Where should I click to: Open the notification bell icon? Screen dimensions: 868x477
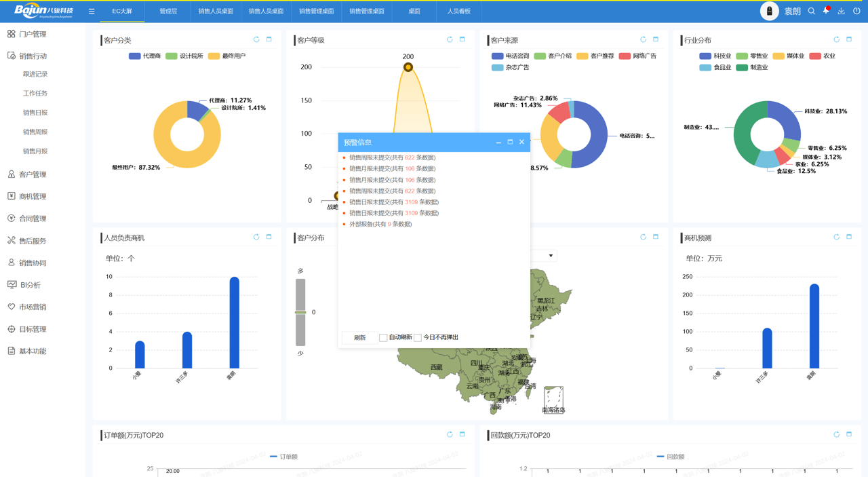(x=826, y=11)
